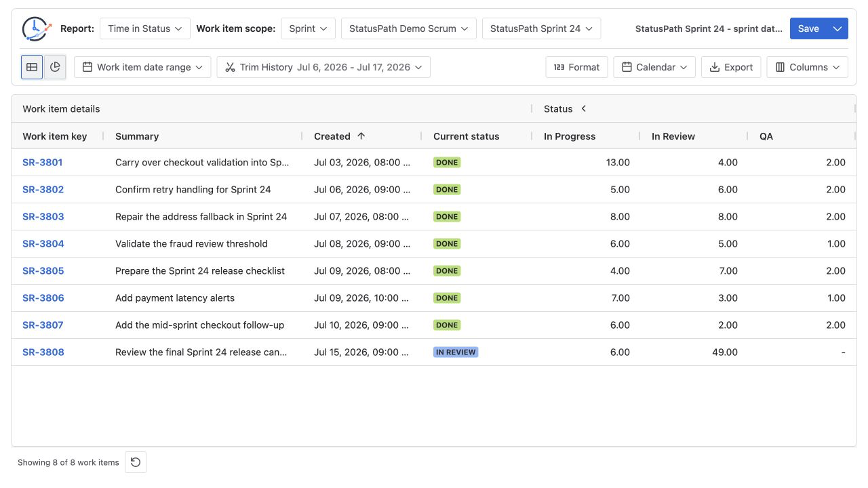The height and width of the screenshot is (488, 868).
Task: Click the 13.00 In Progress value
Action: [618, 163]
